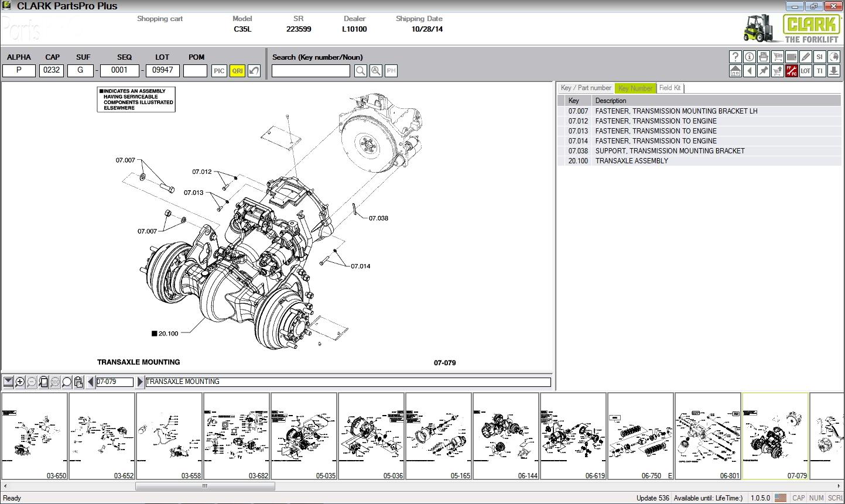Click the pencil edit icon
Image resolution: width=845 pixels, height=504 pixels.
click(805, 57)
